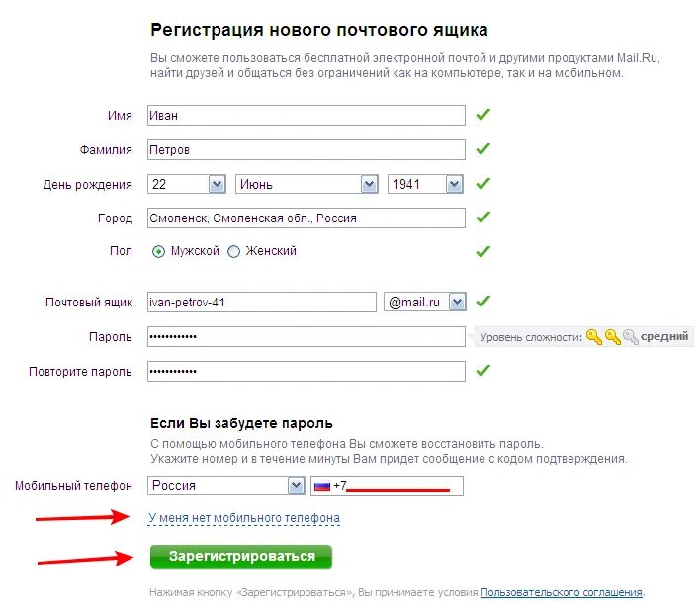Open the birth day dropdown showing 22

[187, 184]
